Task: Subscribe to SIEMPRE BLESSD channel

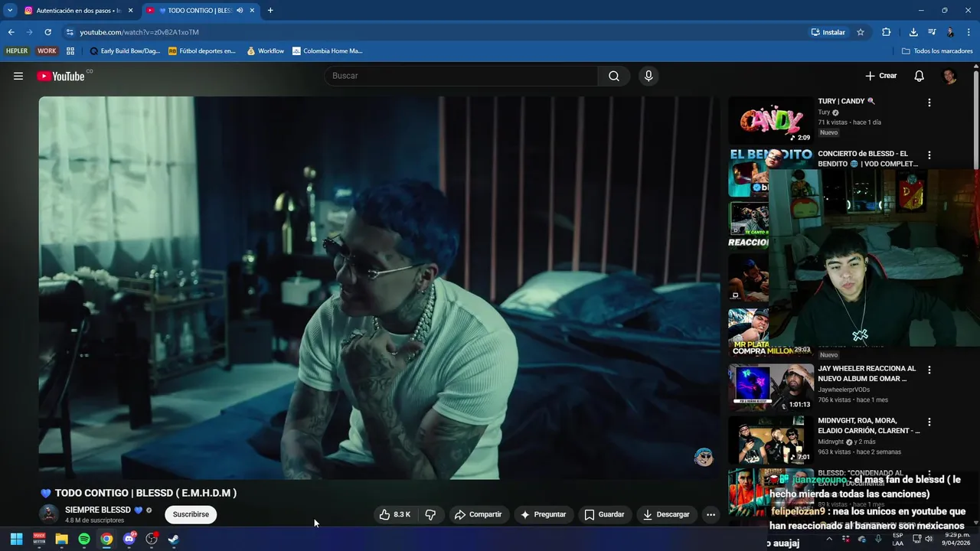Action: (x=191, y=514)
